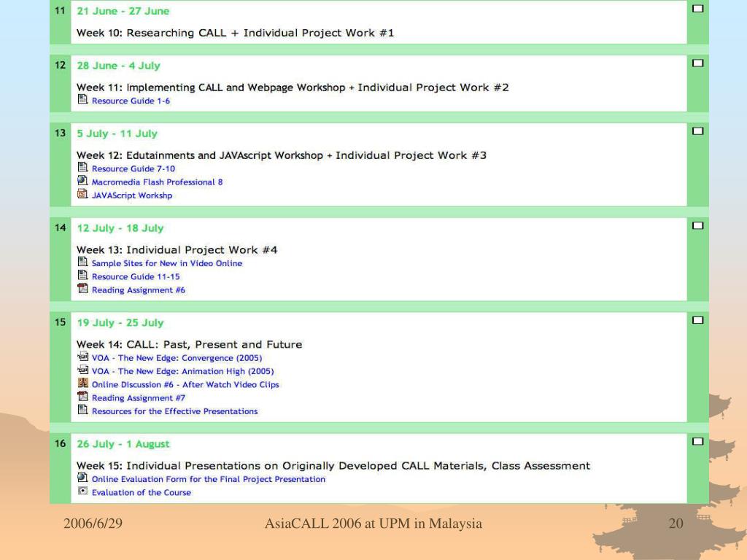Click the icon beside Resource Guide 7-10
Image resolution: width=747 pixels, height=560 pixels.
click(x=83, y=167)
